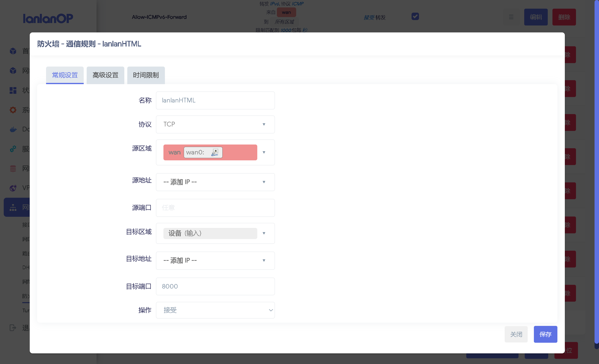Click the 名称 input field
Image resolution: width=599 pixels, height=364 pixels.
pos(215,100)
